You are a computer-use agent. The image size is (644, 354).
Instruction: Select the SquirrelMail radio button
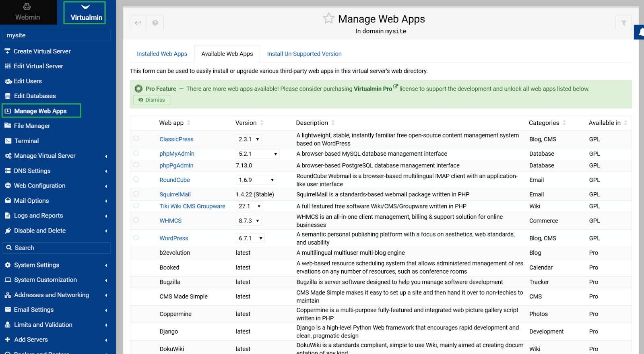pyautogui.click(x=136, y=194)
